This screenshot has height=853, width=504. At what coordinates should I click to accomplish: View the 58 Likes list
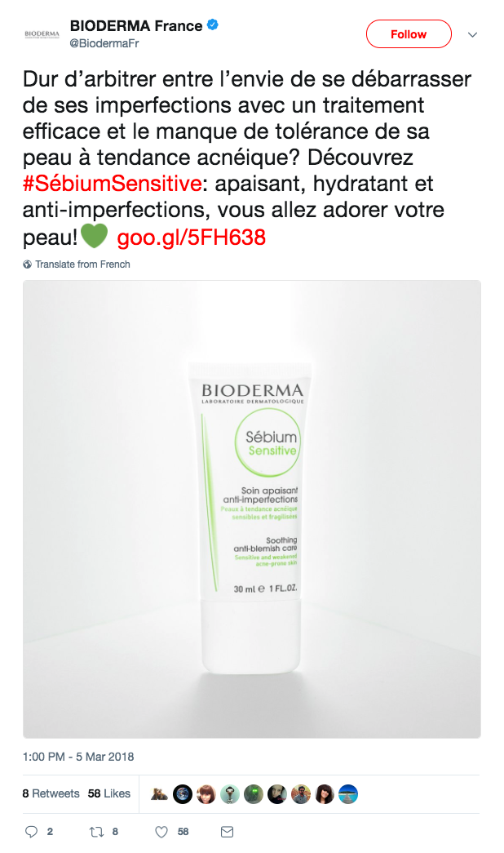(109, 793)
